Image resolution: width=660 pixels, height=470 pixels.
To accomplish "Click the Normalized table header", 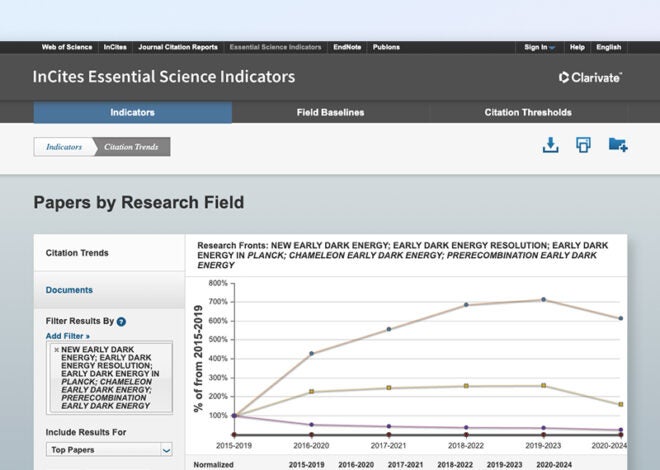I will [x=213, y=465].
